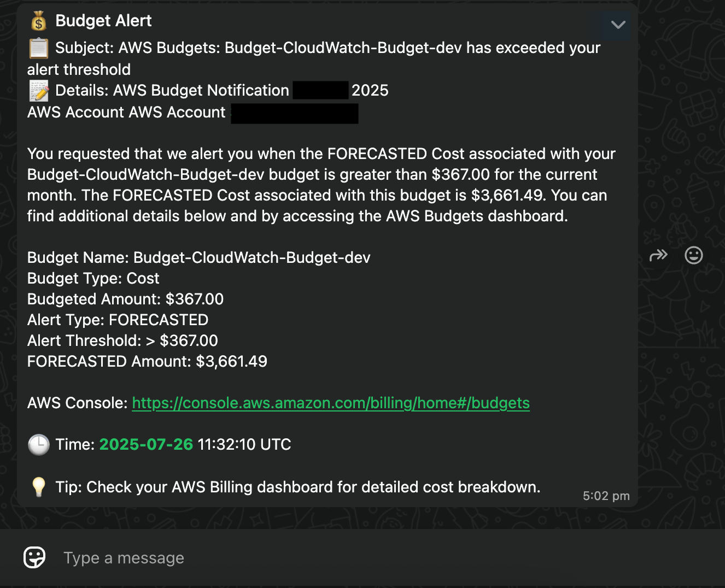Click the "Budget Type: Cost" line
This screenshot has height=588, width=725.
93,279
